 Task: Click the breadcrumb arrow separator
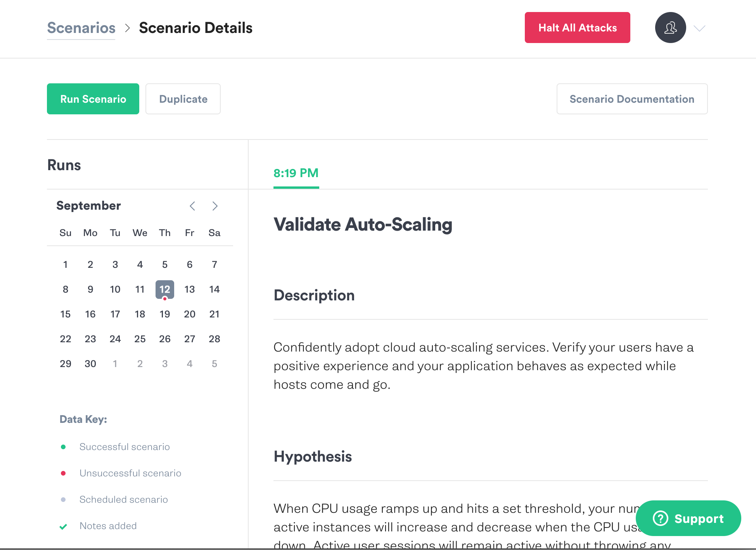[127, 28]
